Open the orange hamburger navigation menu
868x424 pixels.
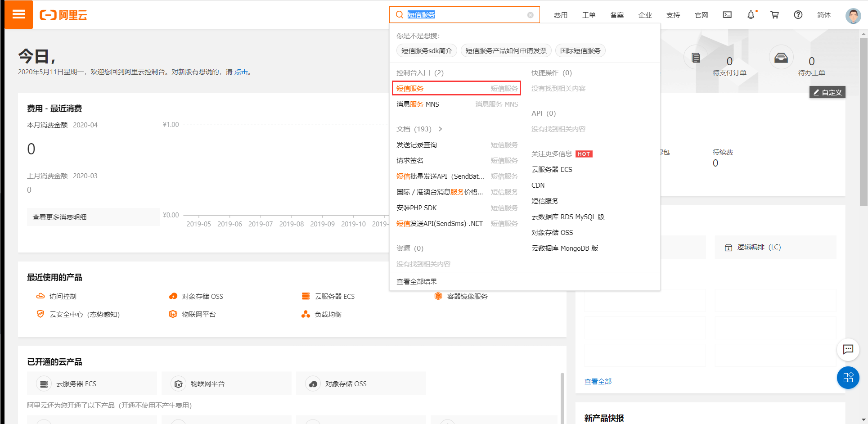point(18,14)
